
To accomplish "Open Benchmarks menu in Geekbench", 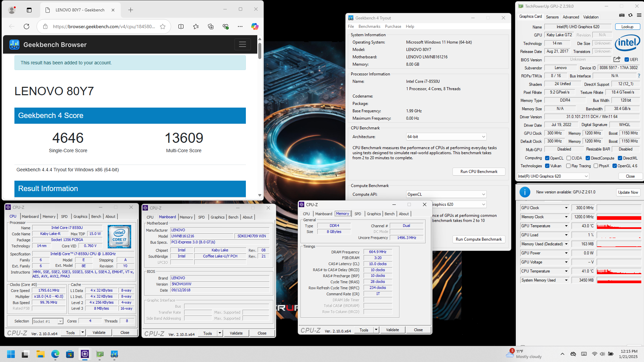I will 369,26.
